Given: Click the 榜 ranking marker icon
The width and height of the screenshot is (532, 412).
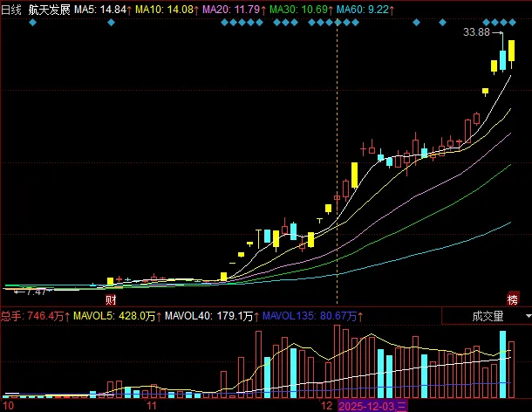Looking at the screenshot, I should click(513, 299).
